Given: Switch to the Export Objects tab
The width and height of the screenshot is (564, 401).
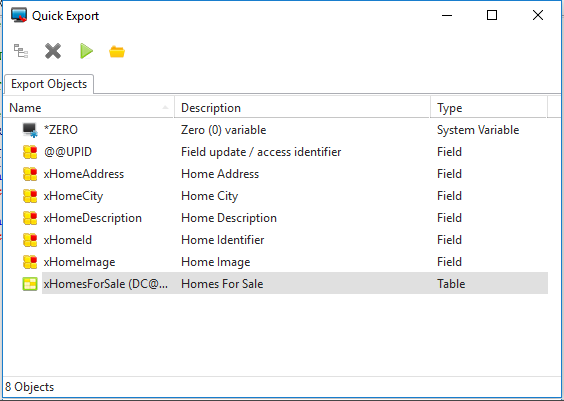Looking at the screenshot, I should (49, 84).
